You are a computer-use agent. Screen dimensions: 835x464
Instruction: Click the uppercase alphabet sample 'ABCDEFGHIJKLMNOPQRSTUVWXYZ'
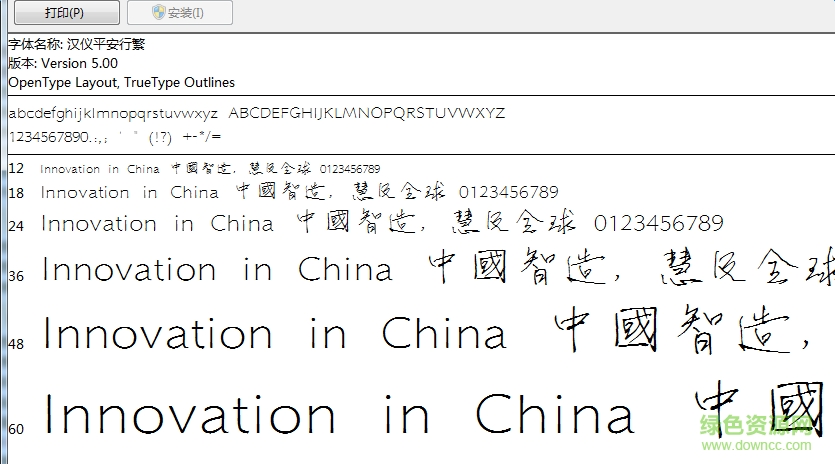click(x=366, y=113)
